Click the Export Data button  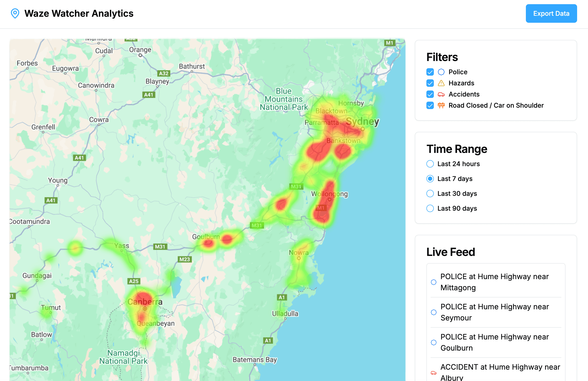551,14
